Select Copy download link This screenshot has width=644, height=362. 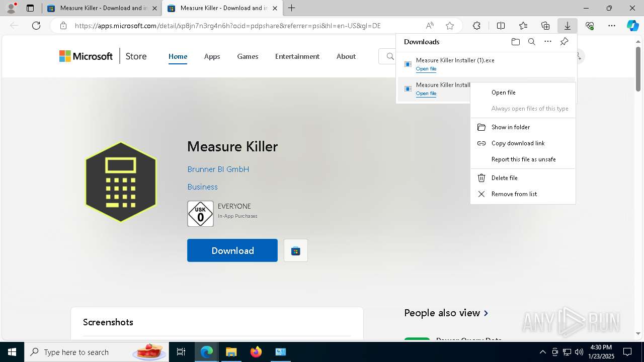click(523, 143)
